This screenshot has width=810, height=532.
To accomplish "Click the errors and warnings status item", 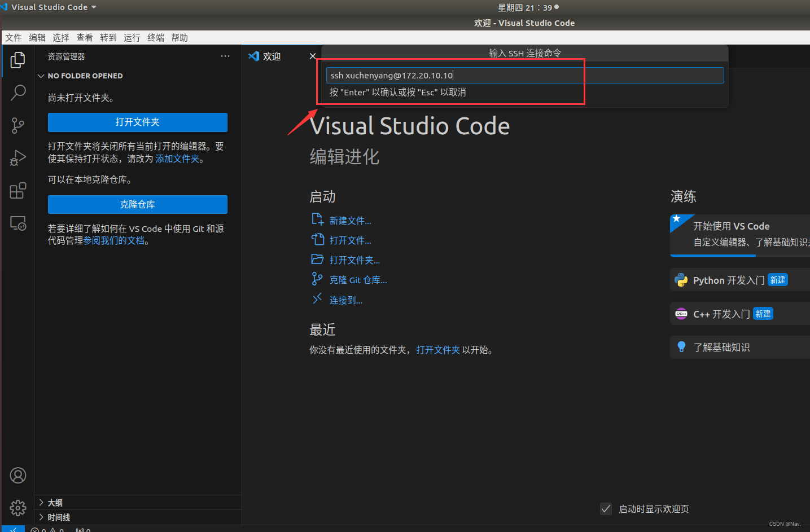I will point(47,529).
